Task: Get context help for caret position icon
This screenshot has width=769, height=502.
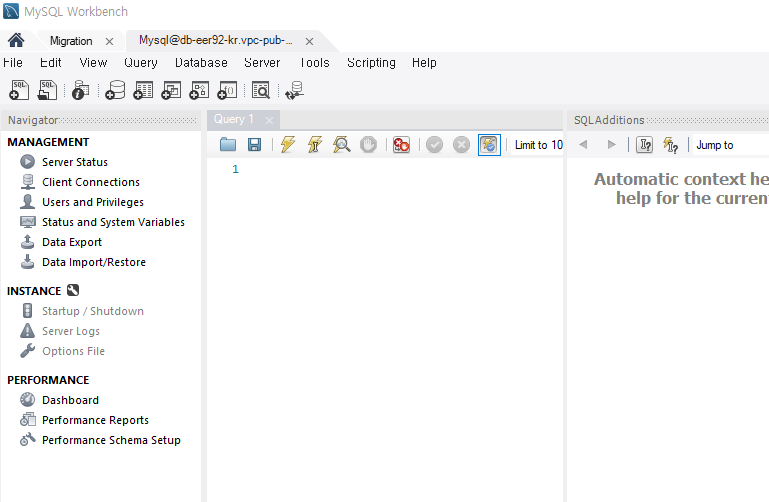Action: coord(644,145)
